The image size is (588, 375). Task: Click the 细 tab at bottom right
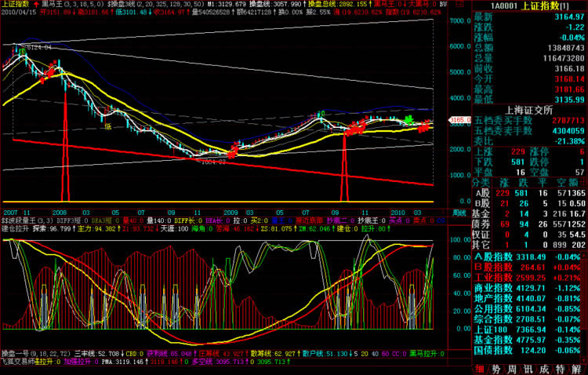(x=480, y=369)
